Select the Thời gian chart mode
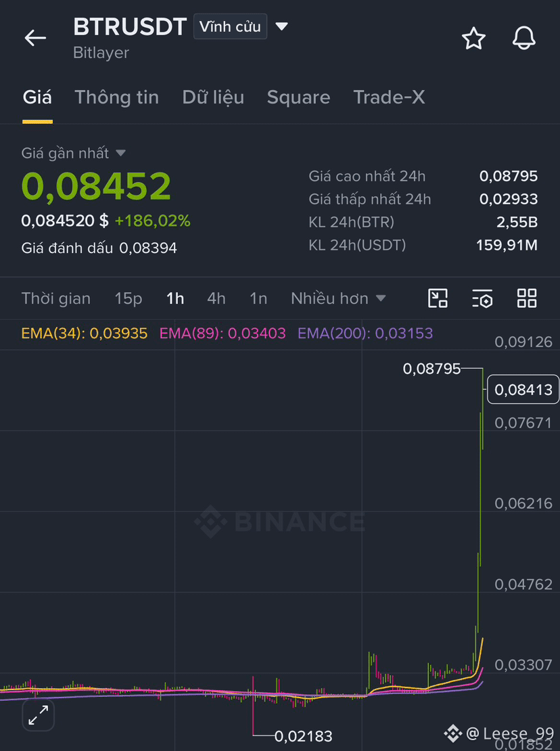The height and width of the screenshot is (751, 560). (55, 298)
